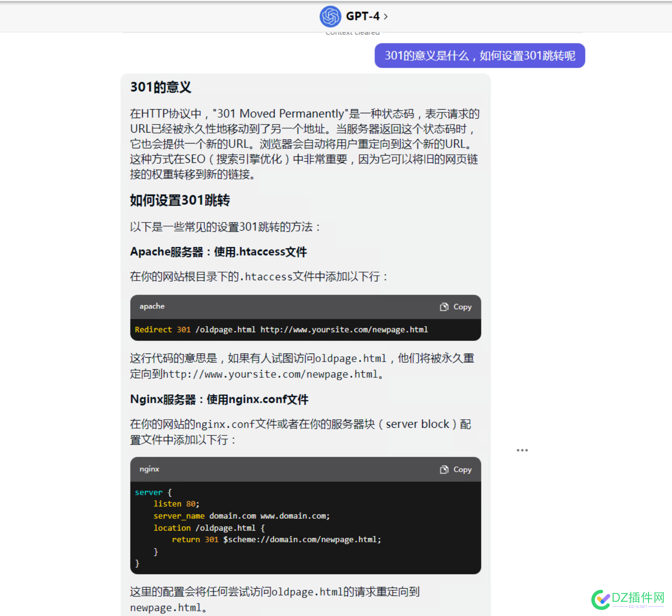Click the GPT-4 logo icon
The width and height of the screenshot is (672, 616).
330,17
